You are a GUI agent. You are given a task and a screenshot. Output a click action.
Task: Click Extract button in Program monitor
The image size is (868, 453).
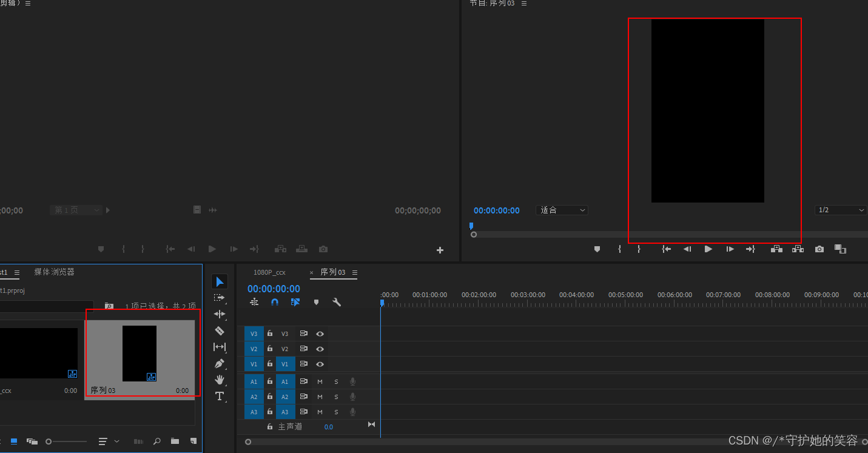point(798,249)
